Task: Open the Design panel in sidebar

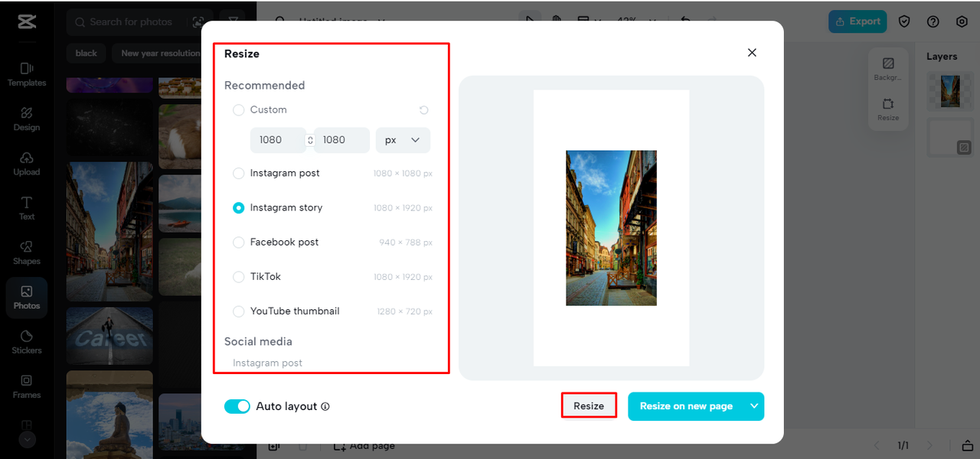Action: coord(27,119)
